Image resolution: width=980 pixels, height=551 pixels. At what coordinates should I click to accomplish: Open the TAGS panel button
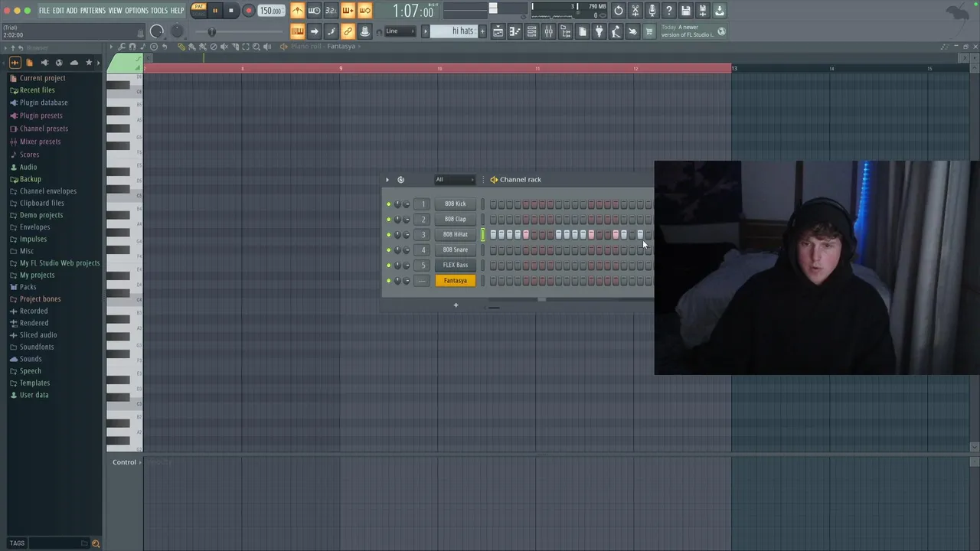17,543
